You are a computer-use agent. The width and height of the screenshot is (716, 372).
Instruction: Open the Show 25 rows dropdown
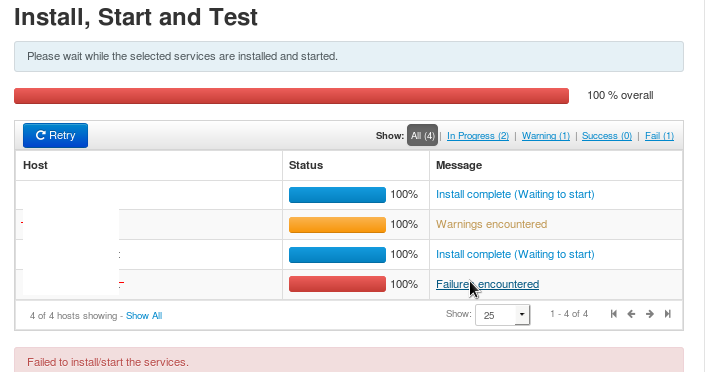[502, 315]
